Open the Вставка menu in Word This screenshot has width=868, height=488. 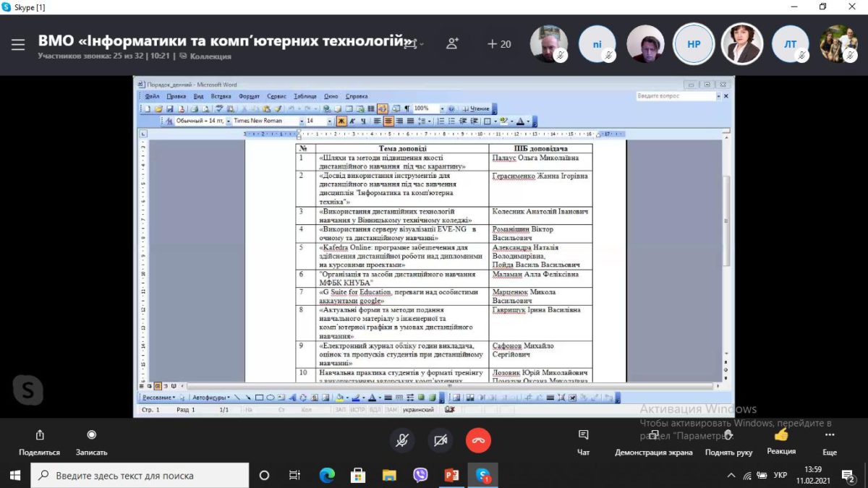point(221,96)
